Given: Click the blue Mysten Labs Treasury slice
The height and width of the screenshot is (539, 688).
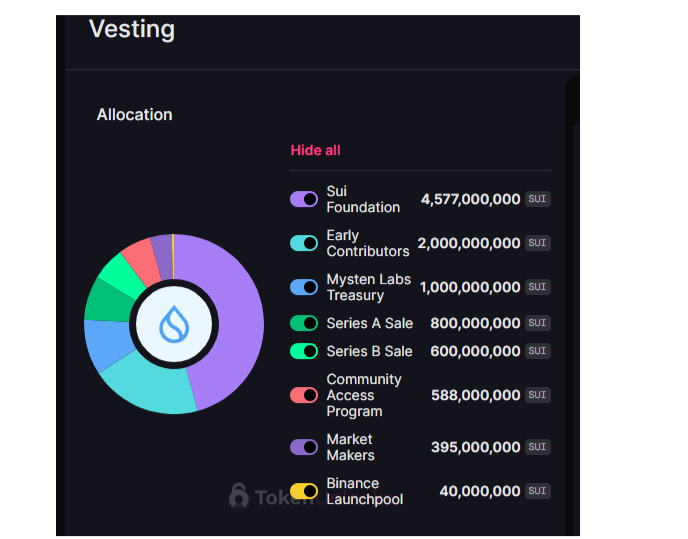Looking at the screenshot, I should pyautogui.click(x=103, y=343).
